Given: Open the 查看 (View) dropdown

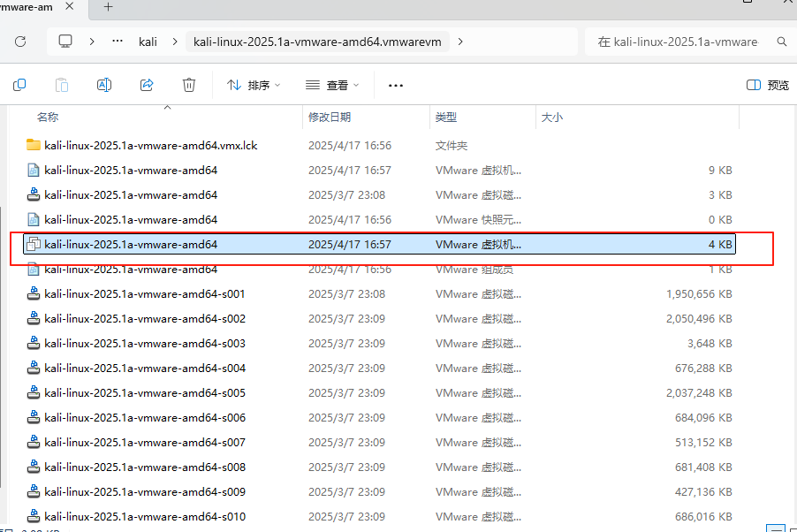Looking at the screenshot, I should pos(332,85).
